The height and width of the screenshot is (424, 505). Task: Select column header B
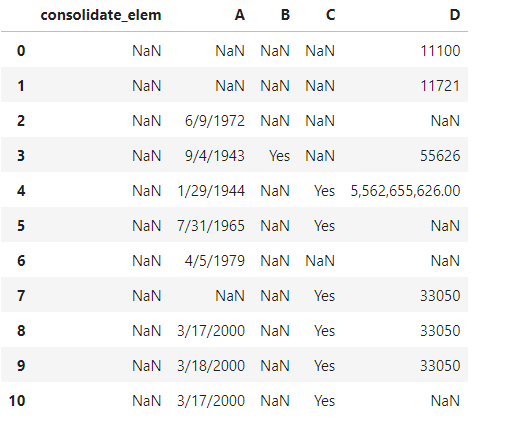285,15
